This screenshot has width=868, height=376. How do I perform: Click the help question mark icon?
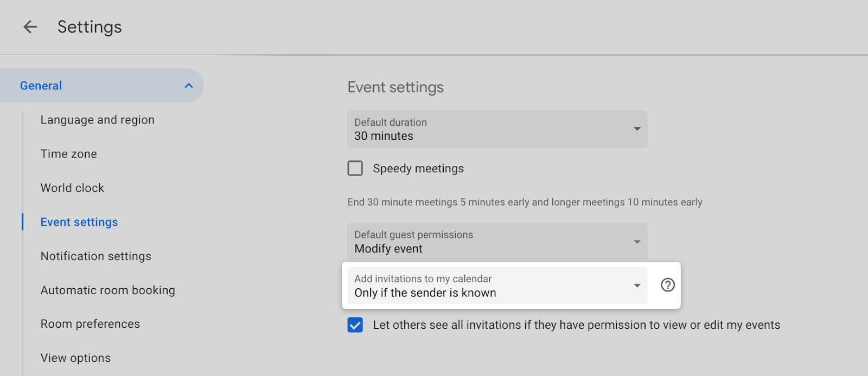click(x=667, y=285)
